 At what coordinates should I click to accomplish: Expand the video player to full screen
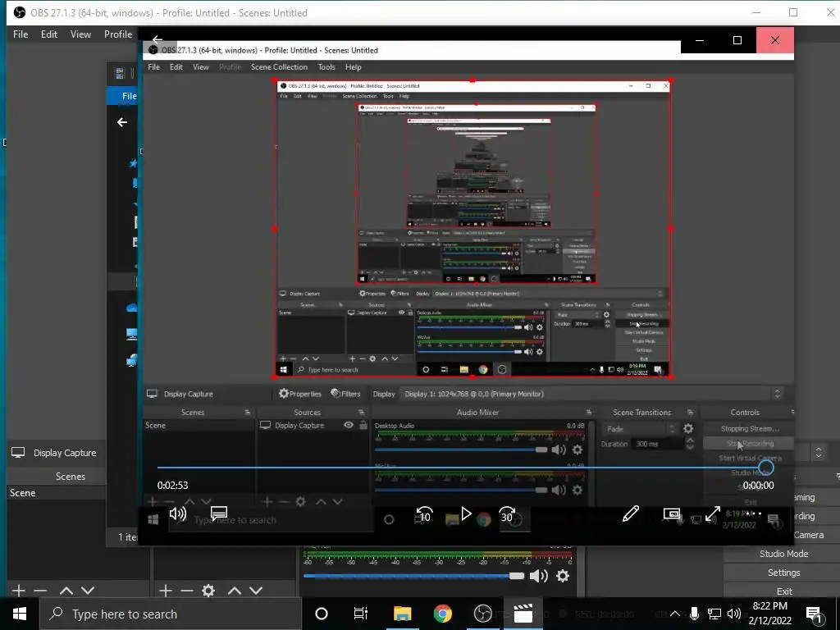click(713, 514)
